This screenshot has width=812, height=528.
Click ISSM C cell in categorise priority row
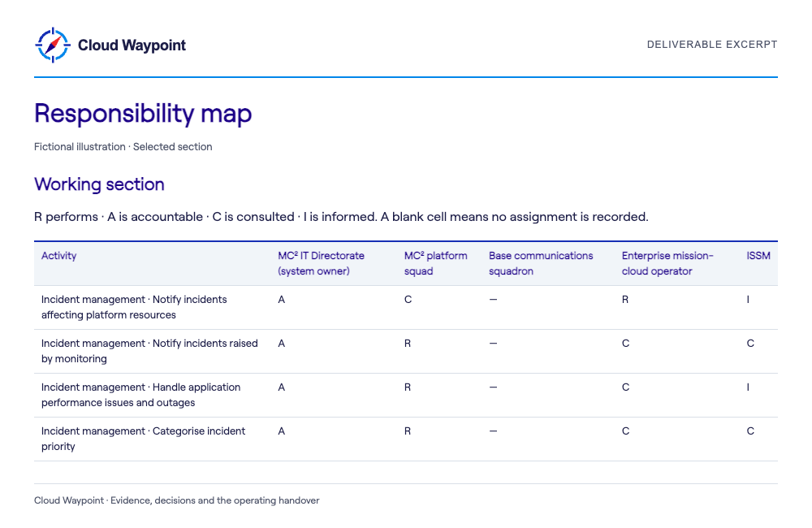click(x=750, y=431)
